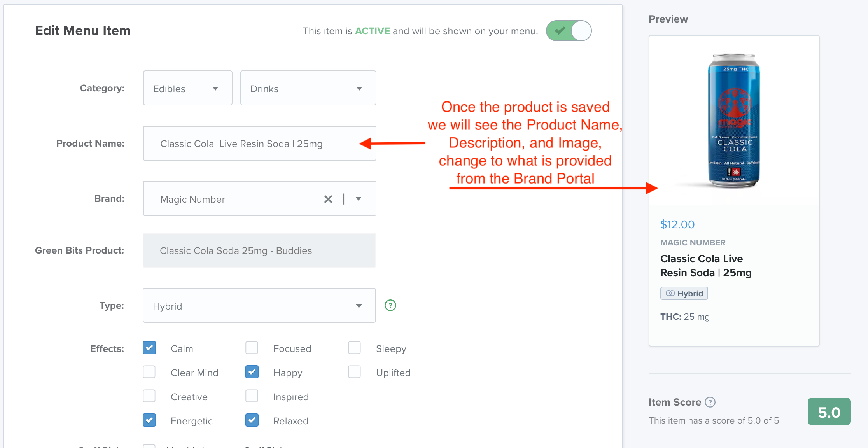
Task: Check the Creative effect checkbox
Action: [x=149, y=396]
